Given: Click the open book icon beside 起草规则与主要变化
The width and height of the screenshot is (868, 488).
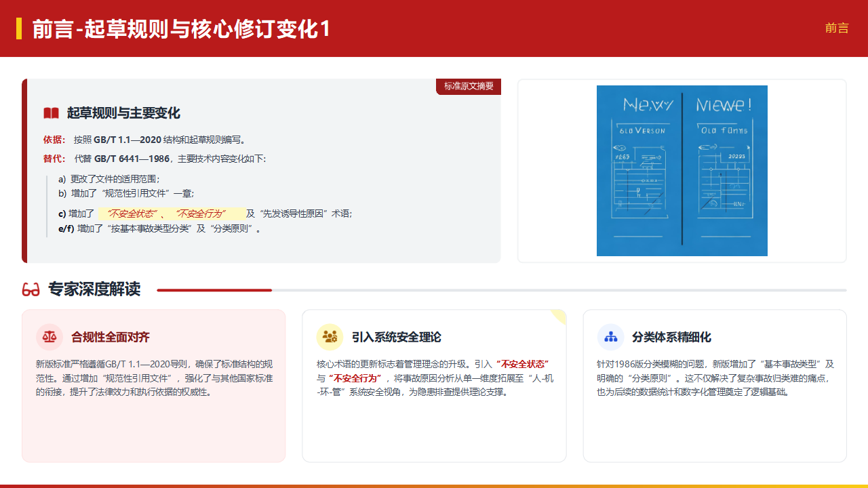Looking at the screenshot, I should [x=51, y=113].
